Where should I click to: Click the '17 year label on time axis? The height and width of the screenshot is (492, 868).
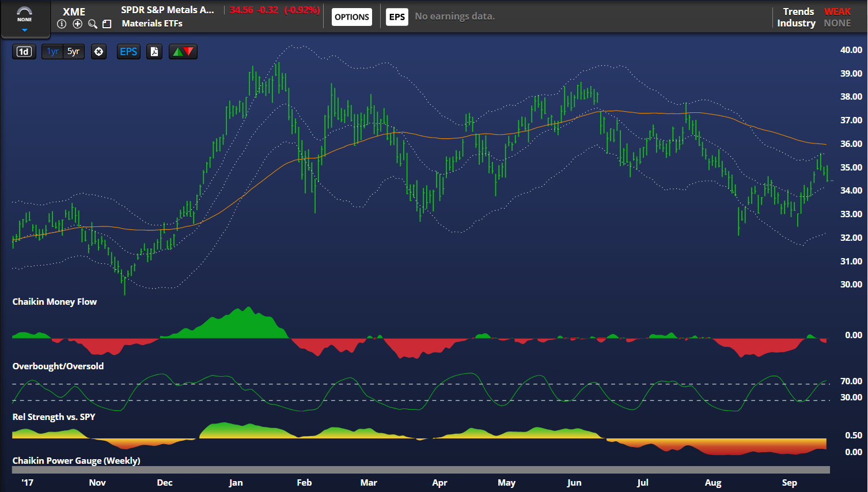(27, 483)
